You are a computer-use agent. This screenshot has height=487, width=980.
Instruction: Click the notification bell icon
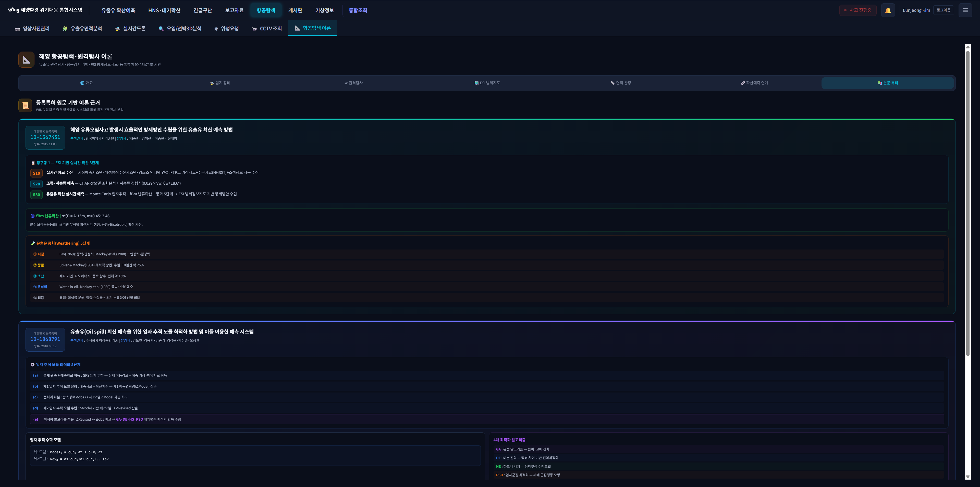888,10
